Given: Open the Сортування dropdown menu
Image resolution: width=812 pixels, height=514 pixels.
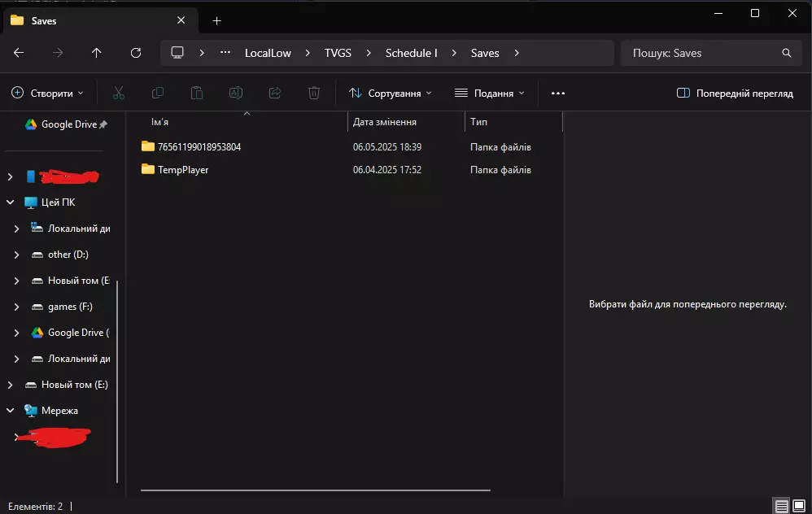Looking at the screenshot, I should [391, 94].
